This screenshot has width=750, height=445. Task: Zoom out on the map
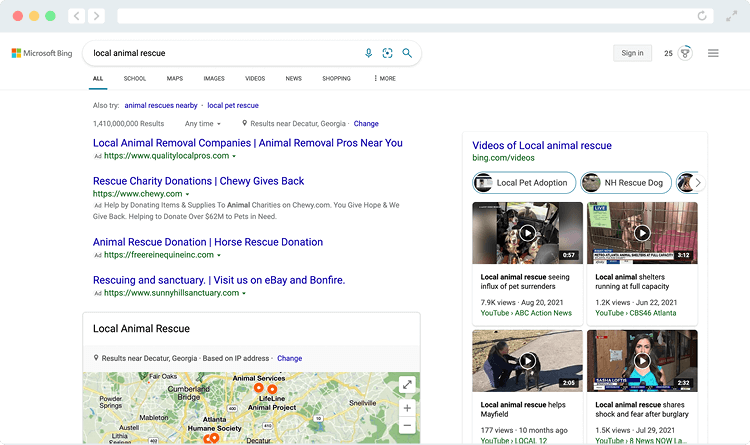407,425
